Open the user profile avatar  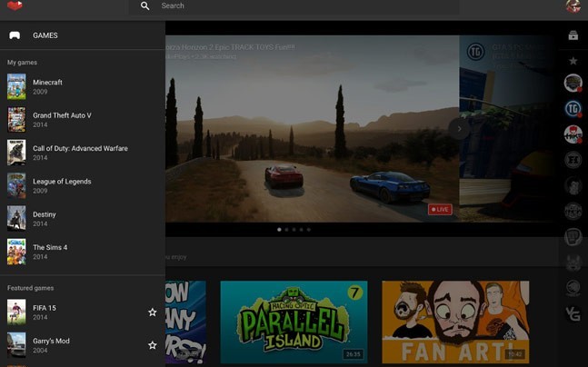point(573,6)
